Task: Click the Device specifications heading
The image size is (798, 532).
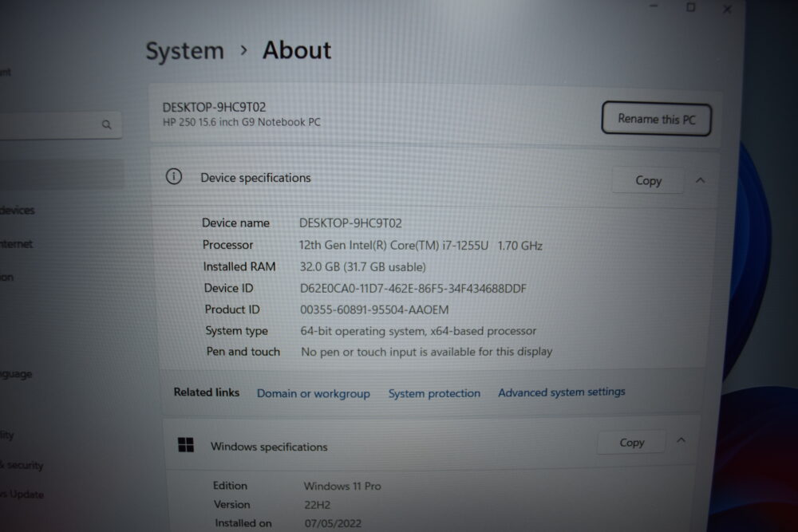Action: point(255,178)
